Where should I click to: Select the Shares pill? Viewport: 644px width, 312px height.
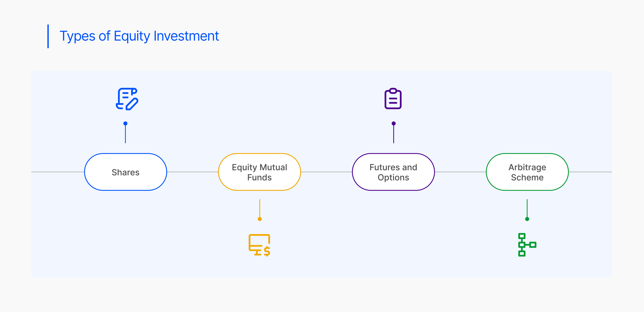[x=125, y=172]
